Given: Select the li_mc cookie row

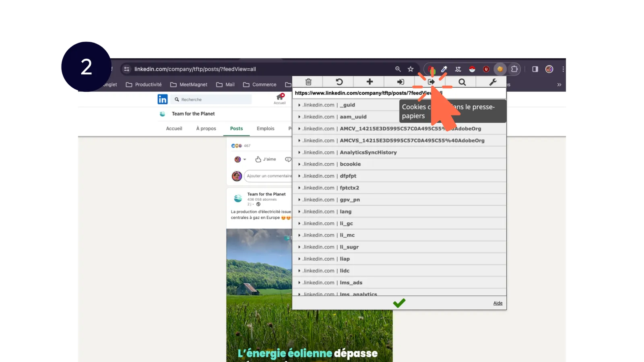Looking at the screenshot, I should coord(399,235).
